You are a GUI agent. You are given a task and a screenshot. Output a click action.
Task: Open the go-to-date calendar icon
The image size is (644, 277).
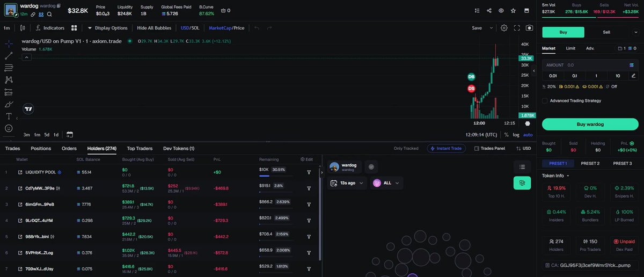[70, 134]
